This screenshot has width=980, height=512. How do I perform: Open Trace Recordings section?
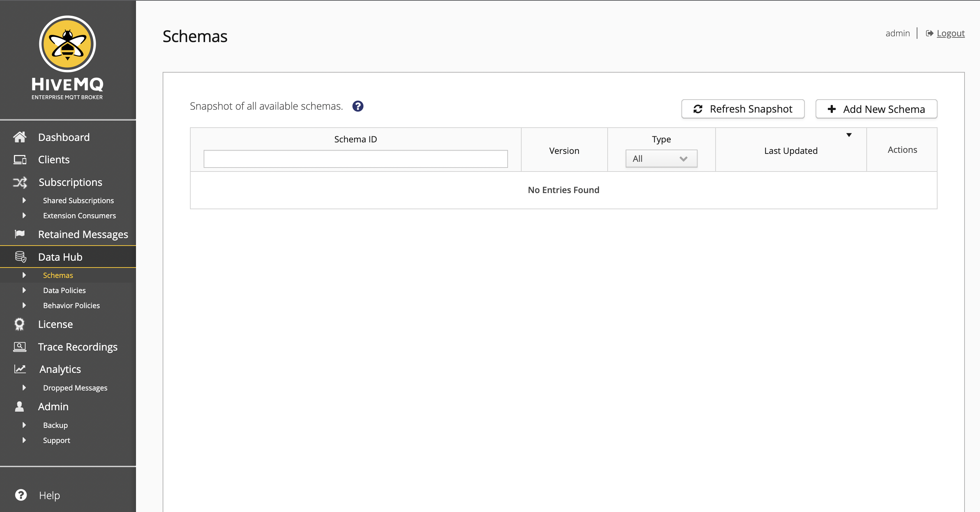(78, 347)
